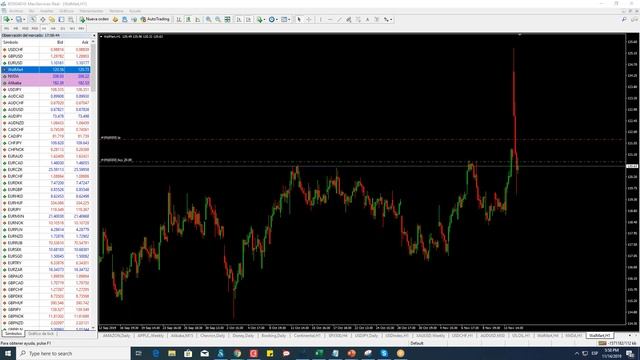640x360 pixels.
Task: Switch to bar chart display
Action: 179,19
